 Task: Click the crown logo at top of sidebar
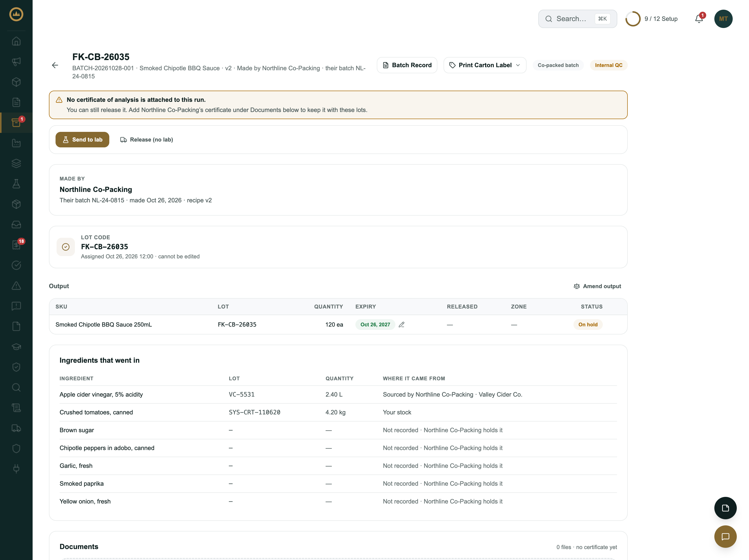click(x=16, y=14)
